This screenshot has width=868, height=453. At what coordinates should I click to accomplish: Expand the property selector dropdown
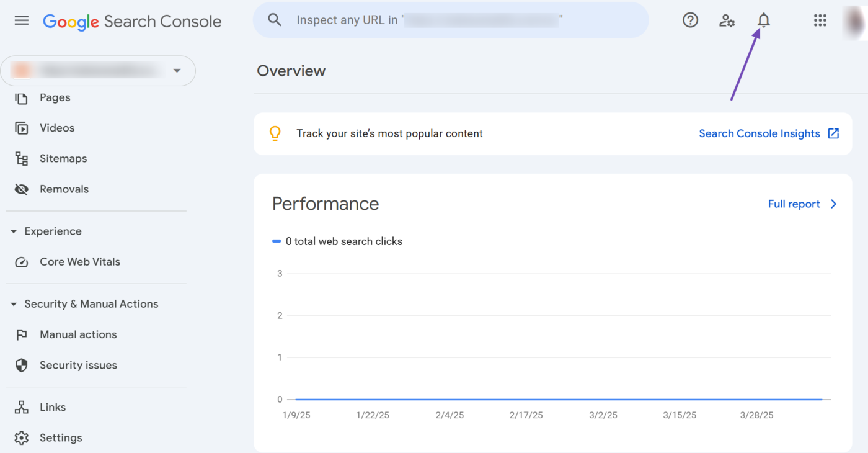pos(177,71)
